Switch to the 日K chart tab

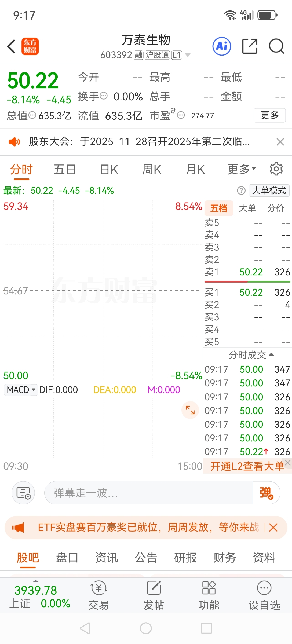[109, 170]
